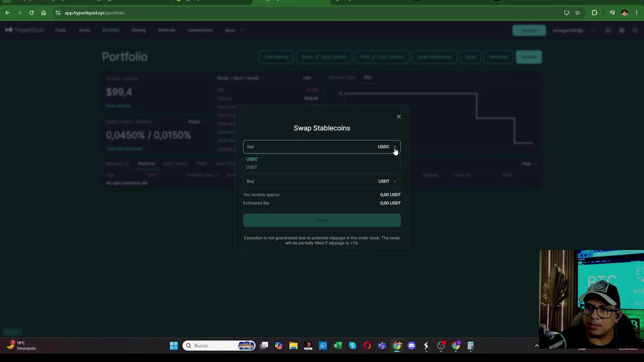Launch Copilot from the taskbar

[279, 346]
